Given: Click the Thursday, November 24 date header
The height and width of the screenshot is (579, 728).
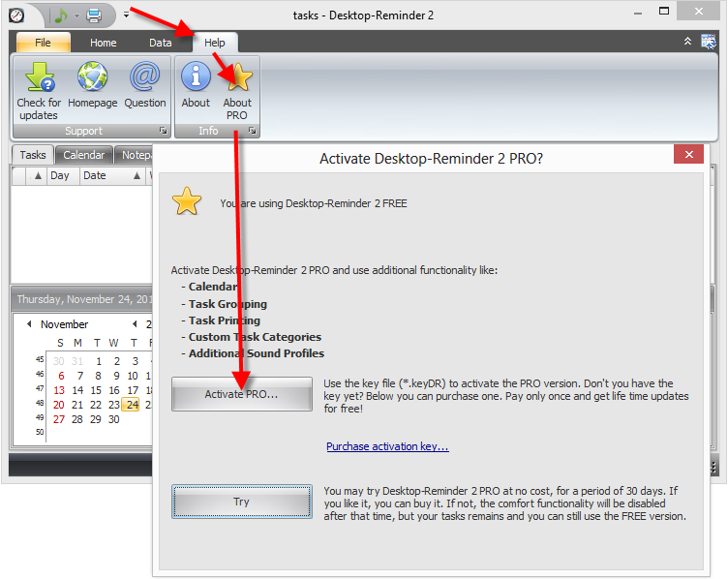Looking at the screenshot, I should 83,299.
